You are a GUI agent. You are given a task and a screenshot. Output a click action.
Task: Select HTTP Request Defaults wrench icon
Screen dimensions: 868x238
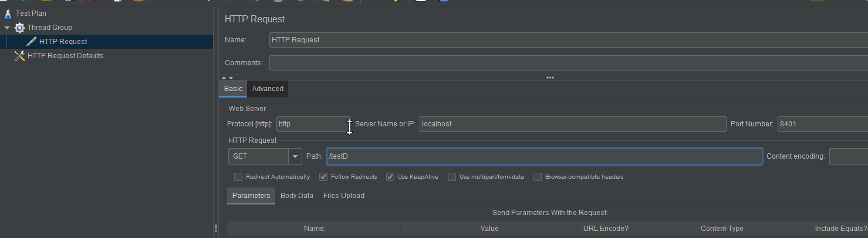(x=19, y=56)
